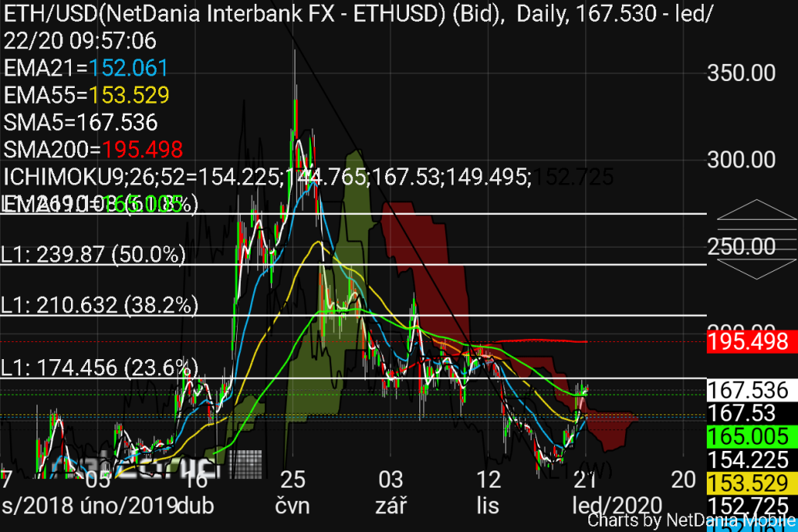Tap the downward triangle scale arrow
This screenshot has height=532, width=798.
[x=756, y=269]
